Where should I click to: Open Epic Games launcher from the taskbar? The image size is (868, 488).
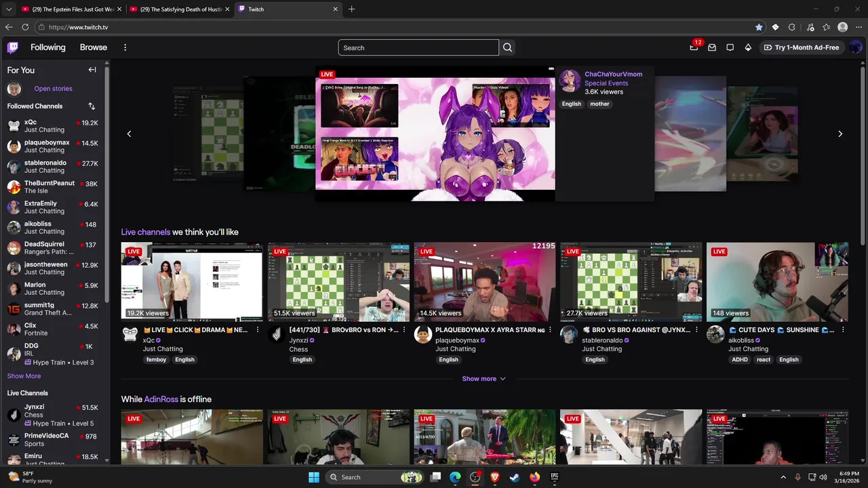(554, 477)
